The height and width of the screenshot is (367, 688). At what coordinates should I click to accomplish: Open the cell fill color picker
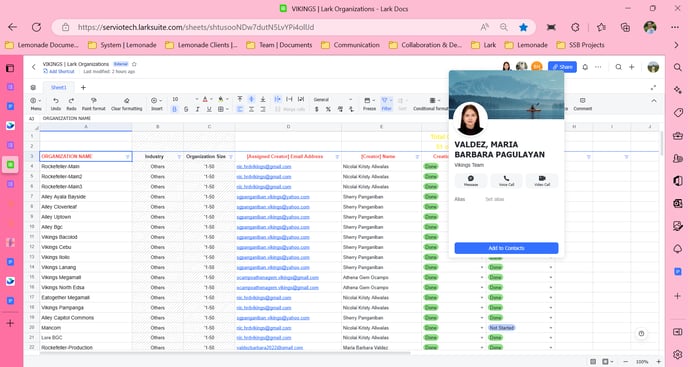223,100
